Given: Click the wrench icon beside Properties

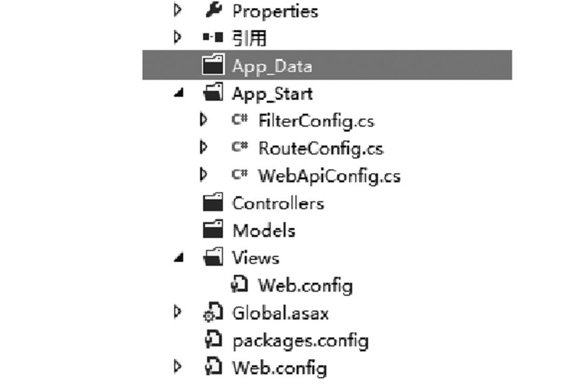Looking at the screenshot, I should (212, 10).
